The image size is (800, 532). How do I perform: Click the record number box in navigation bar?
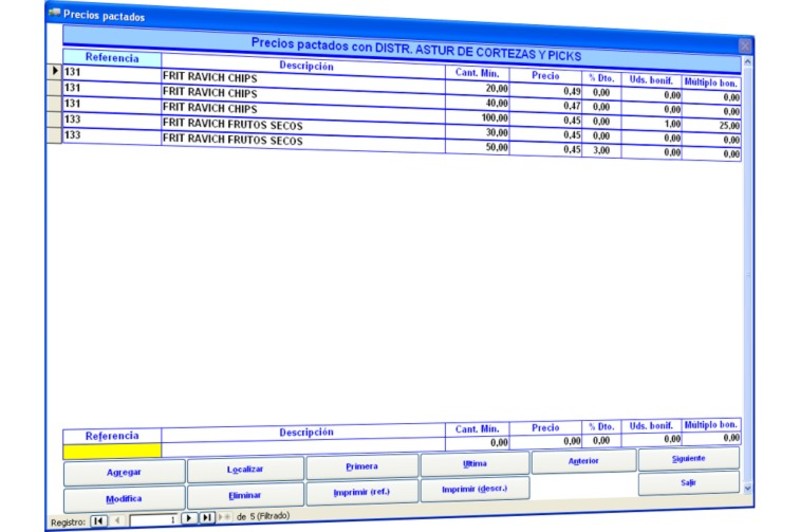[152, 519]
